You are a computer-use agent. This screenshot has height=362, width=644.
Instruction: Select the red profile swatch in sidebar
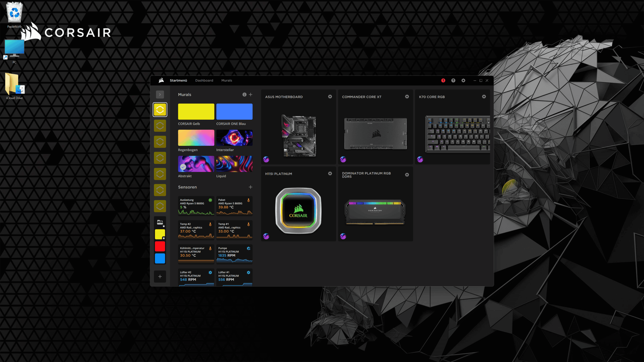[160, 246]
